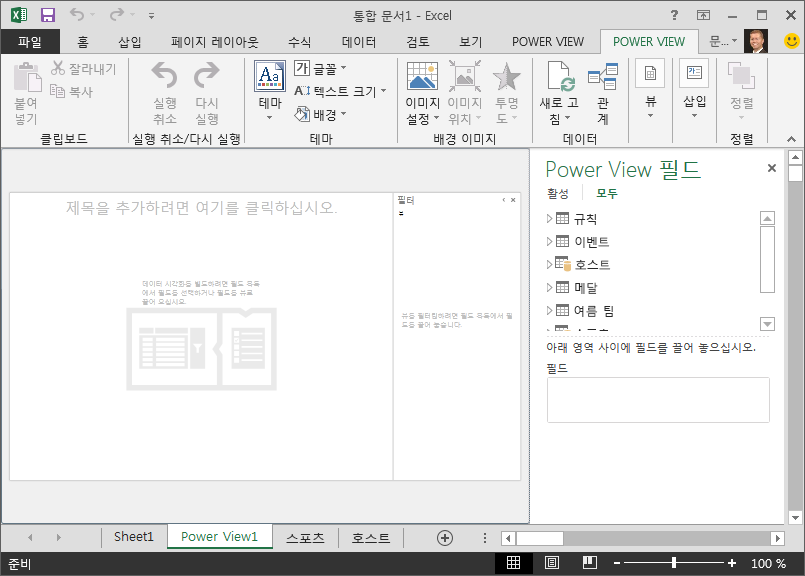Viewport: 805px width, 576px height.
Task: Click the 이미지 설정 picture icon
Action: coord(422,76)
